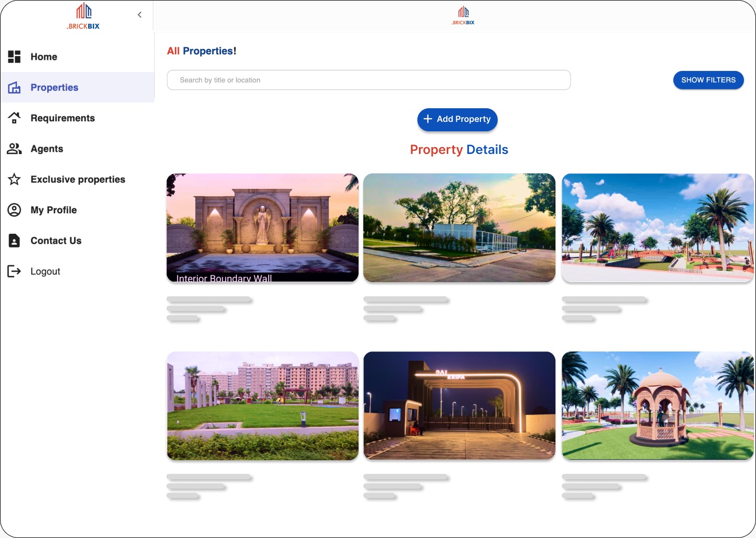Click the Properties building icon in sidebar

(14, 87)
